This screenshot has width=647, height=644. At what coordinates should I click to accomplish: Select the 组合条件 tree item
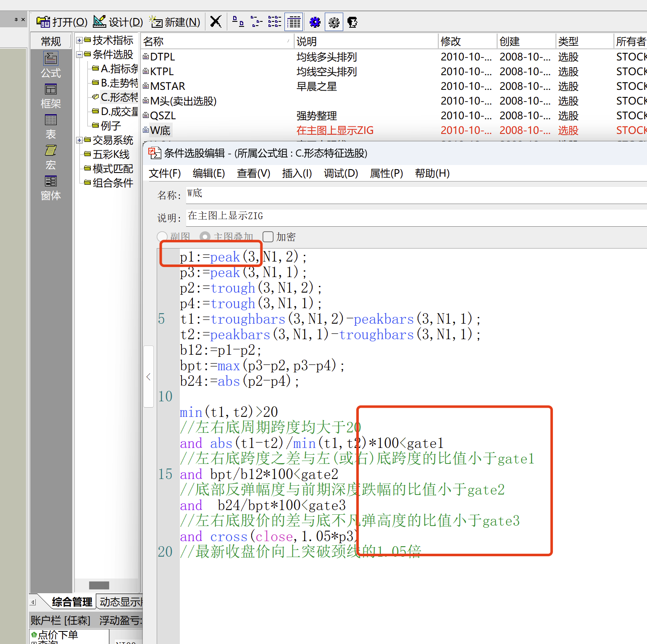click(113, 183)
